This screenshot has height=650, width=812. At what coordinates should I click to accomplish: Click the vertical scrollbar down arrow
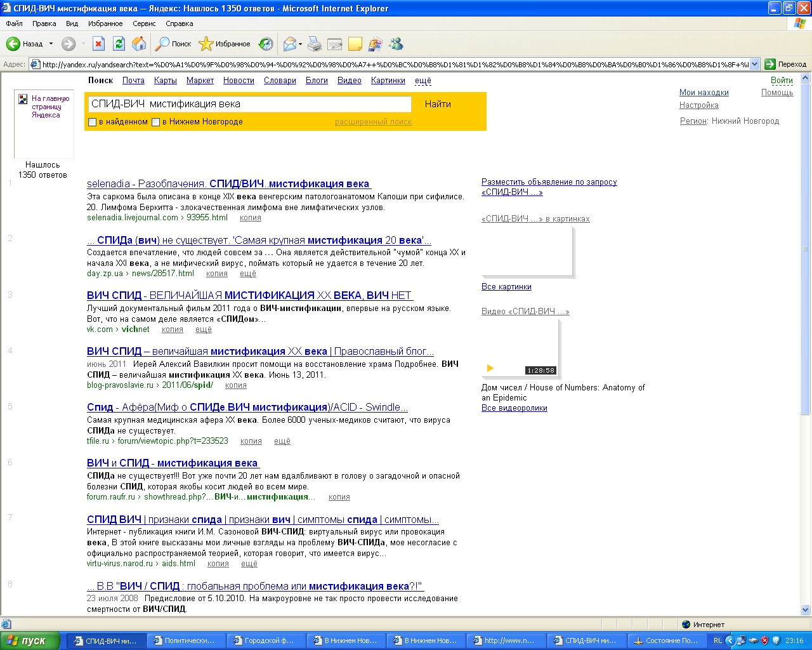[806, 610]
